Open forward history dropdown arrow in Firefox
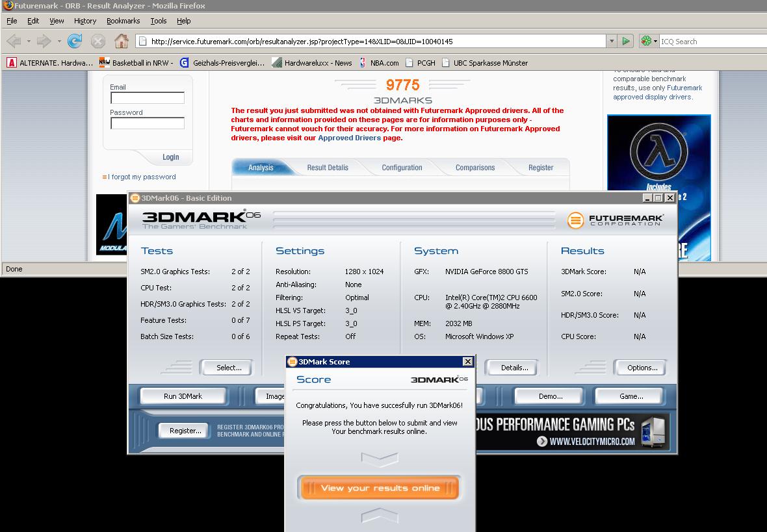 point(59,41)
